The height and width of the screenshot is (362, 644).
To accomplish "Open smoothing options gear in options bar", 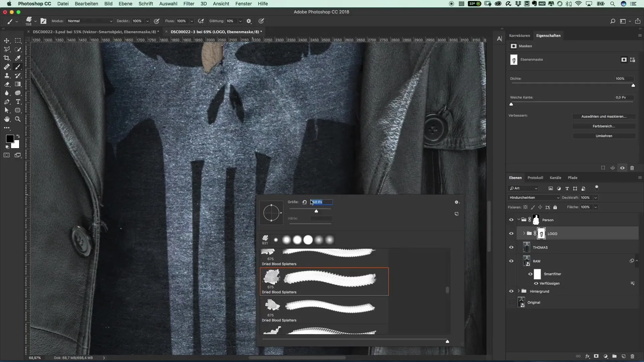I will [x=249, y=21].
